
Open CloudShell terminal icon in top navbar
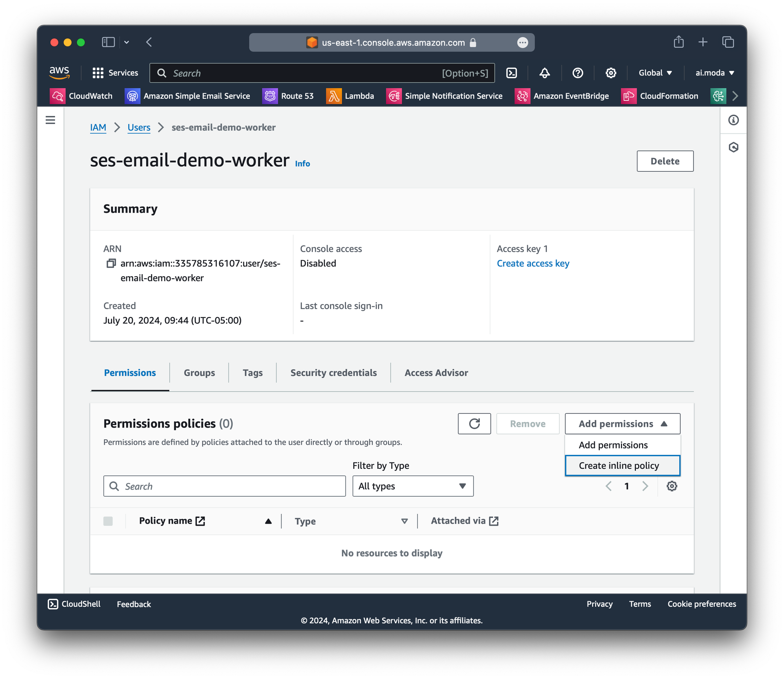(x=512, y=73)
